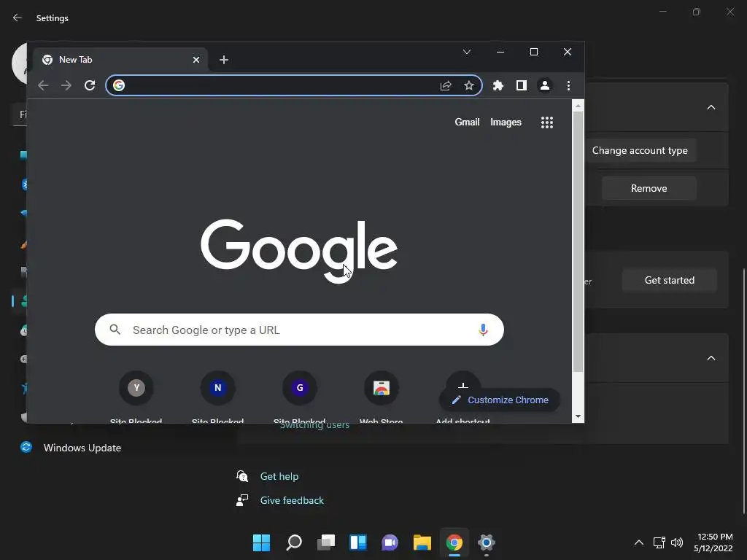This screenshot has height=560, width=747.
Task: Reload the page in Chrome
Action: (90, 85)
